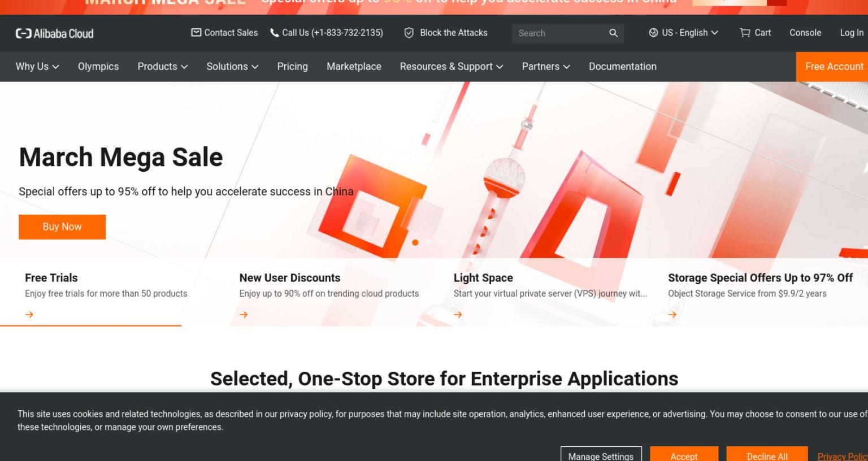The image size is (868, 461).
Task: Open the Console link
Action: click(805, 33)
